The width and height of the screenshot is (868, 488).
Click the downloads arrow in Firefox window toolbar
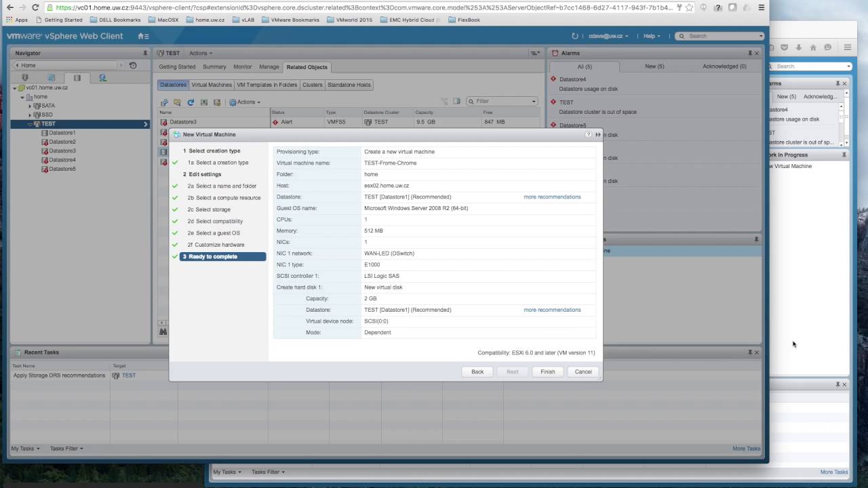tap(799, 47)
